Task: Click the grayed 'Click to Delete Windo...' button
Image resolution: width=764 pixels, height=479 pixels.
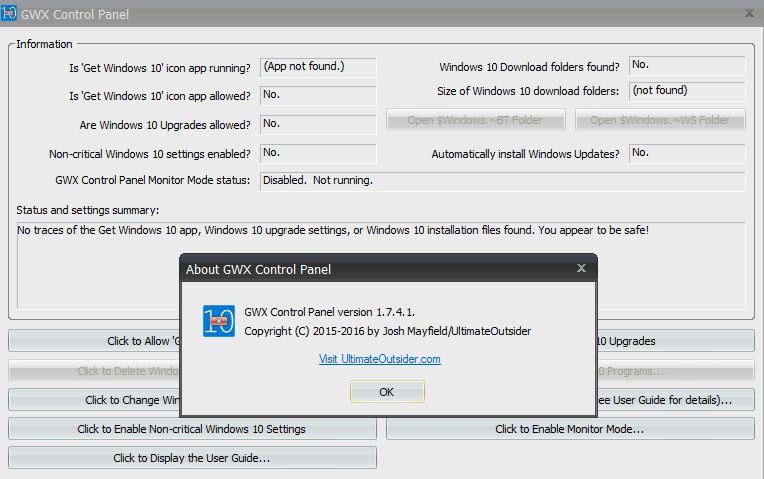Action: coord(94,371)
